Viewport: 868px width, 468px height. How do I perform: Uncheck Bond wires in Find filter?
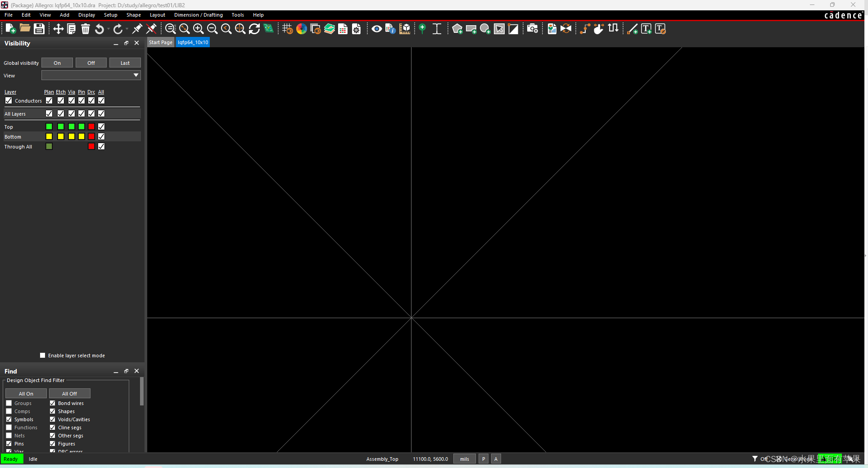[53, 403]
